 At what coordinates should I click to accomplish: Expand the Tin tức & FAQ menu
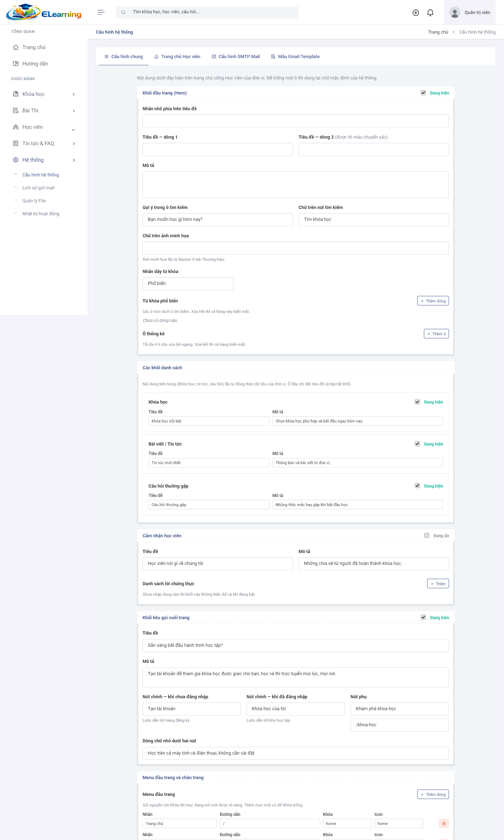coord(74,144)
